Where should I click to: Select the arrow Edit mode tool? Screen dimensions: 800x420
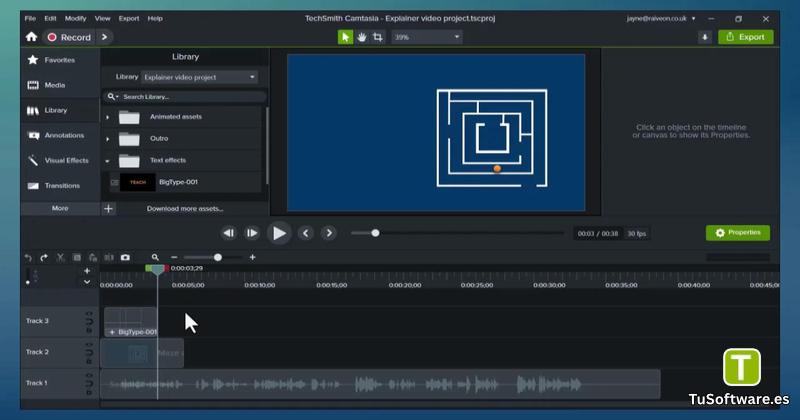click(345, 37)
